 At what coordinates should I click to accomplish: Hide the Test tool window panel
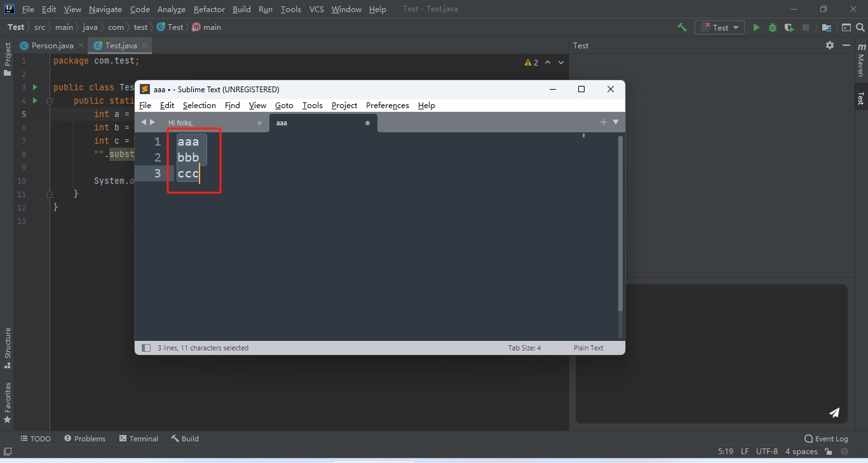846,45
